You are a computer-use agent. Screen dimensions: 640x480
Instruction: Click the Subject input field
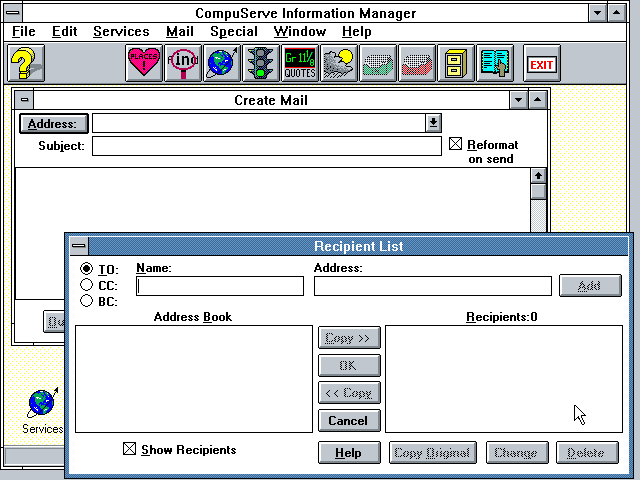(x=267, y=146)
